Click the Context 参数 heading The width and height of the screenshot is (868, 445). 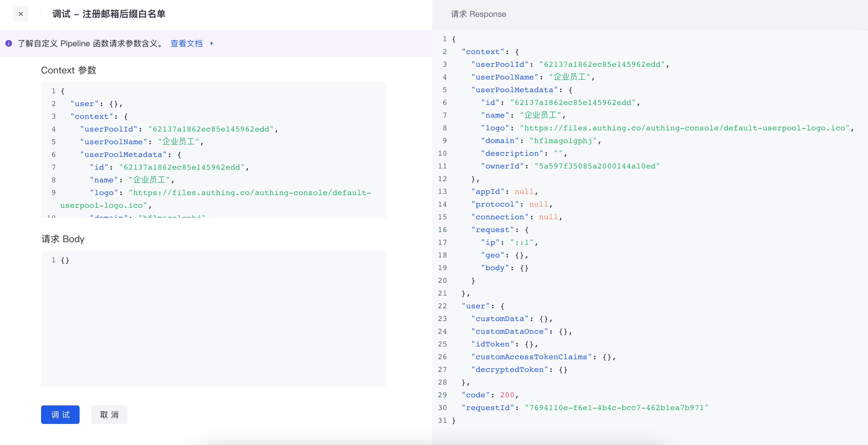[69, 70]
